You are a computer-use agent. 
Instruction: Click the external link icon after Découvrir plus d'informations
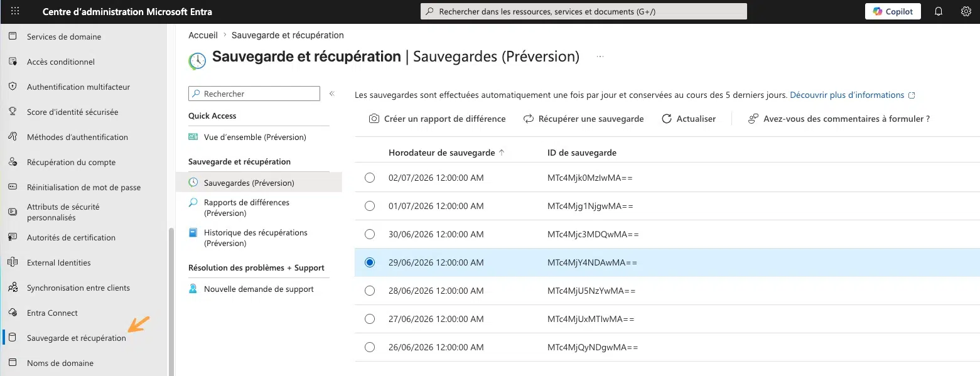[x=912, y=95]
